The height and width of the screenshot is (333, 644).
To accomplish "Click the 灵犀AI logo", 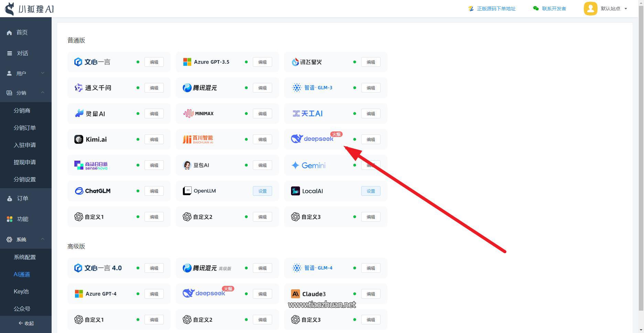I will coord(90,114).
